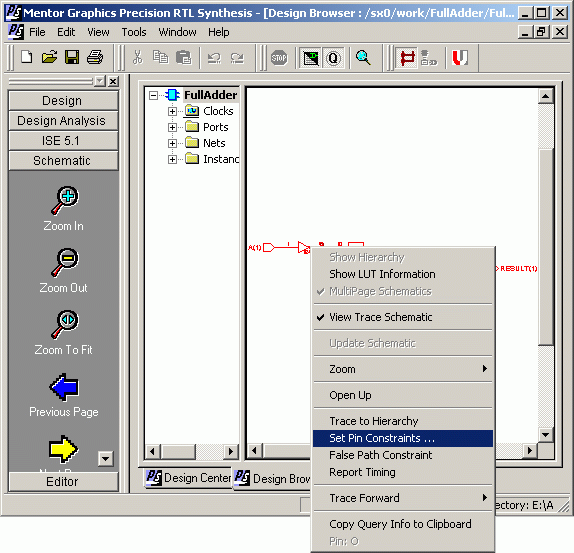Screen dimensions: 574x553
Task: Click tree pane horizontal scroll-right arrow
Action: (231, 451)
